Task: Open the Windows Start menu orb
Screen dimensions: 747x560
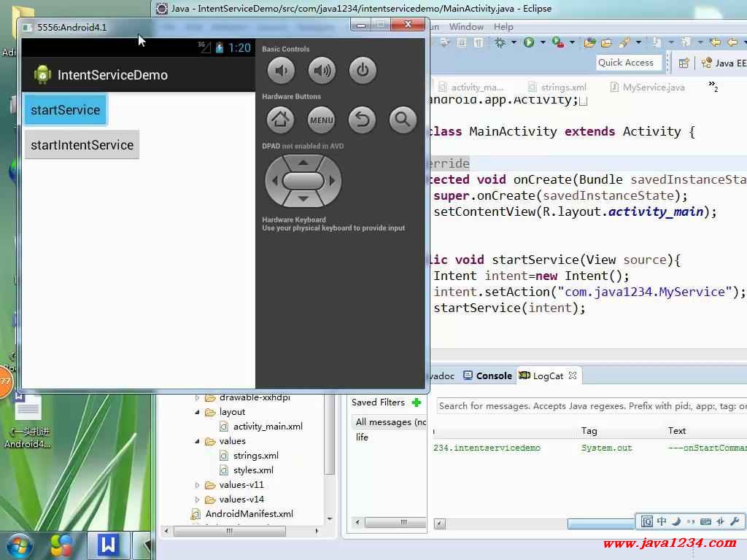Action: (x=19, y=545)
